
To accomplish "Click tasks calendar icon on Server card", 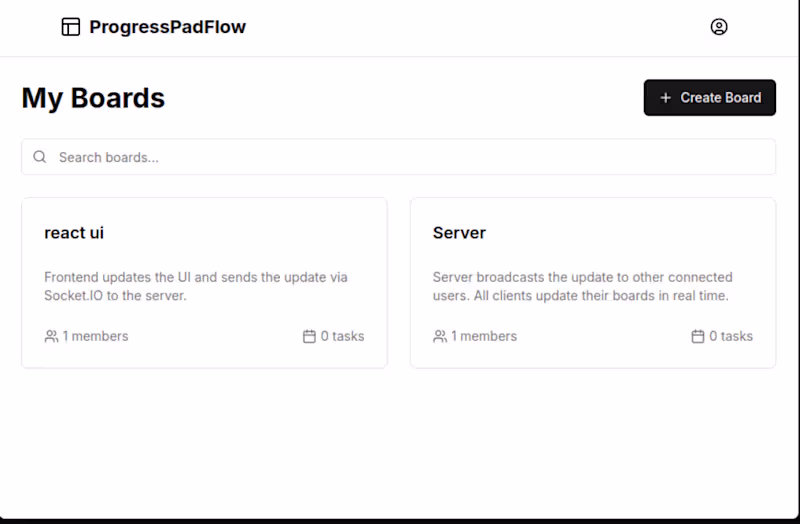I will point(698,336).
